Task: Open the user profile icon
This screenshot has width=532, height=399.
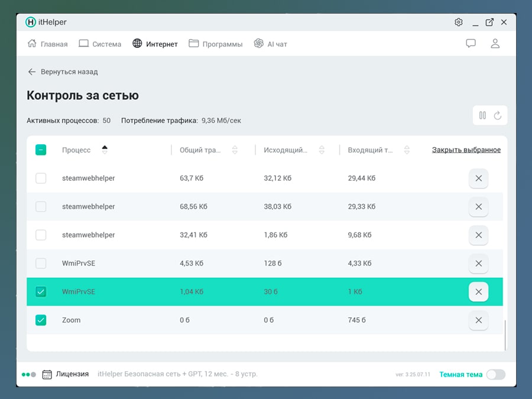Action: (x=495, y=44)
